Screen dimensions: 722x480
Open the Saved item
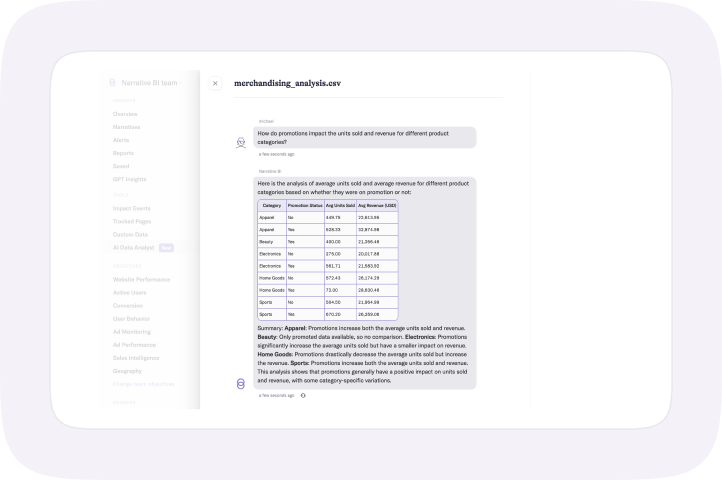pos(121,166)
